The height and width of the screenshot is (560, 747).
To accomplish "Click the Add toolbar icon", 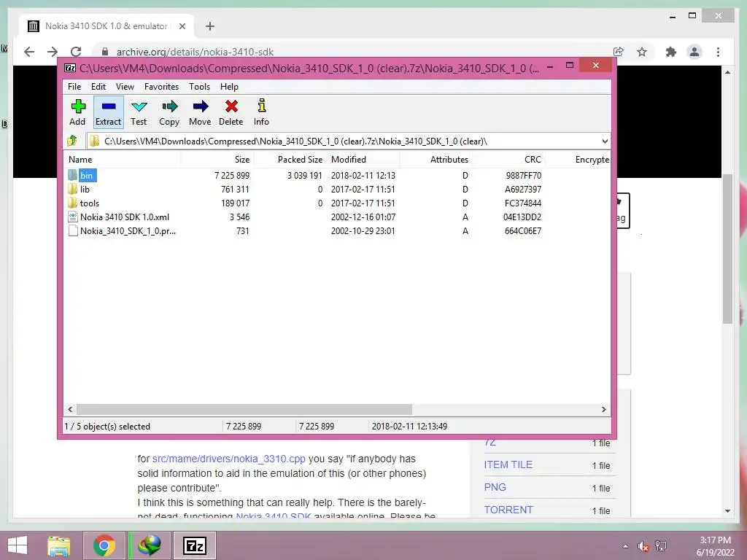I will point(77,112).
